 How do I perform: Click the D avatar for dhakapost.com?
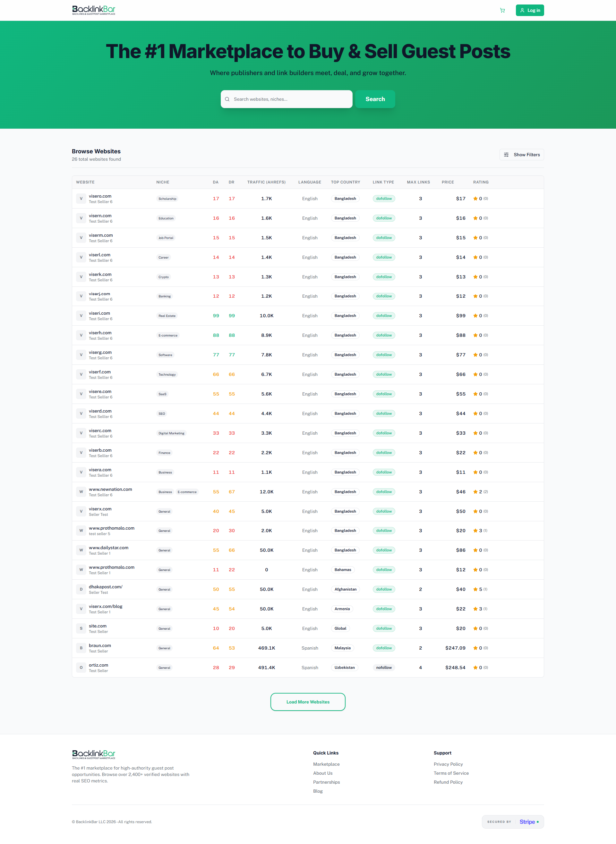coord(81,589)
